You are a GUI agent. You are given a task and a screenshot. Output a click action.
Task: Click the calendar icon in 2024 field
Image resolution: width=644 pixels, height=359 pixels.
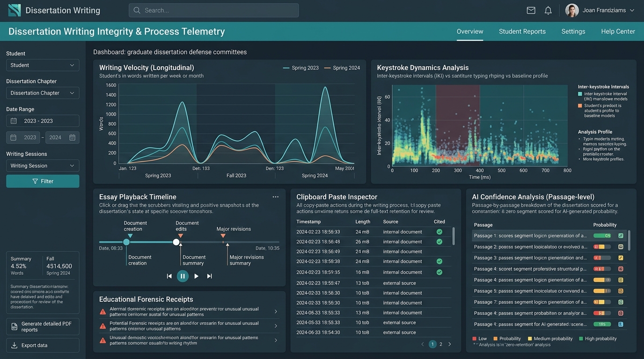(73, 137)
